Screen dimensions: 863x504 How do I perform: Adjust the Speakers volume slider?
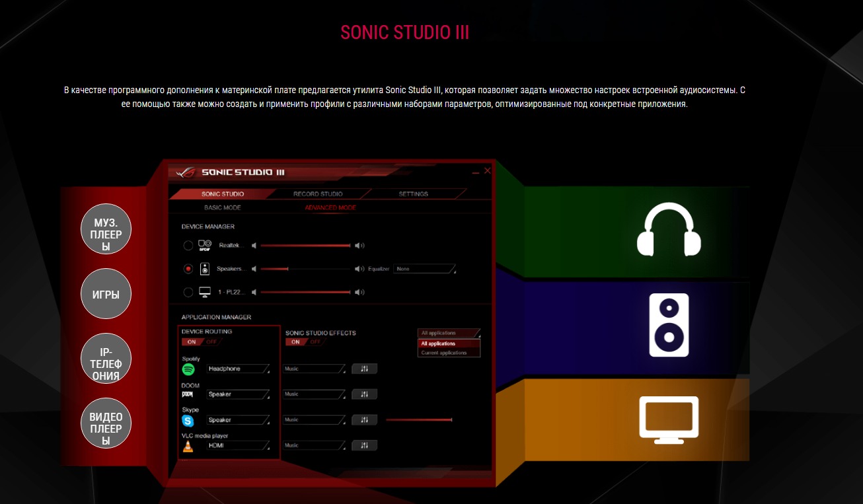coord(305,270)
